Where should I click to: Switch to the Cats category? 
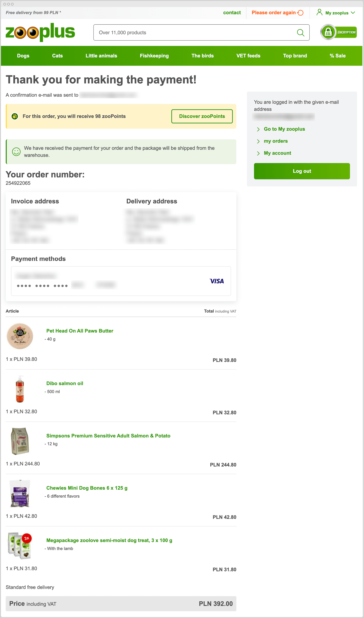[x=57, y=56]
